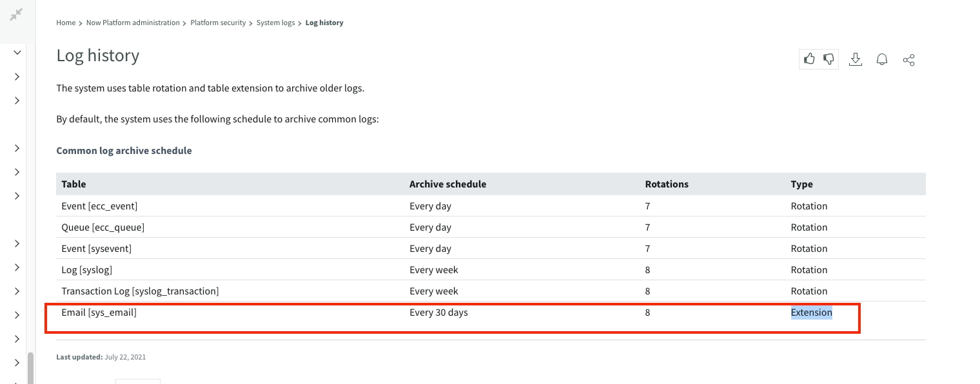Click the Type column header
The height and width of the screenshot is (384, 980).
[x=801, y=184]
